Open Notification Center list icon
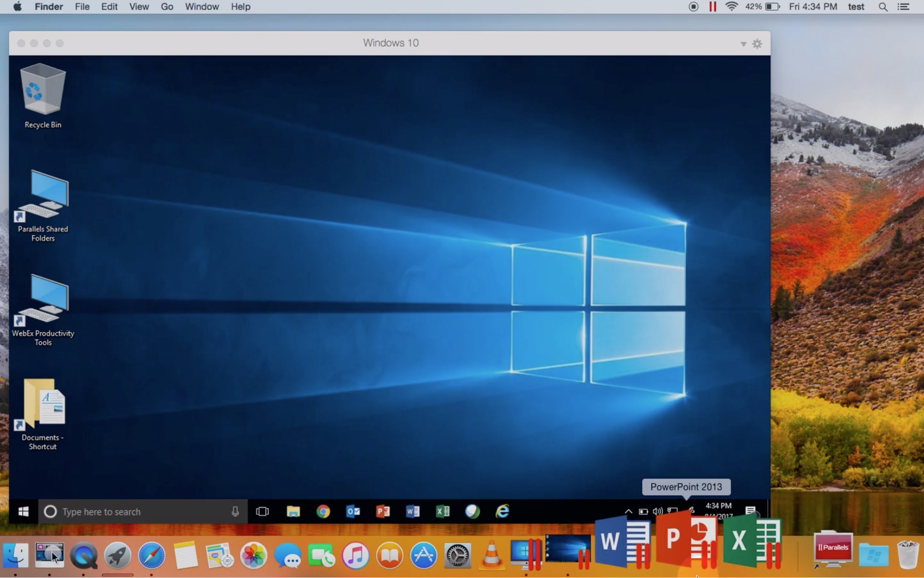Image resolution: width=924 pixels, height=578 pixels. coord(903,7)
